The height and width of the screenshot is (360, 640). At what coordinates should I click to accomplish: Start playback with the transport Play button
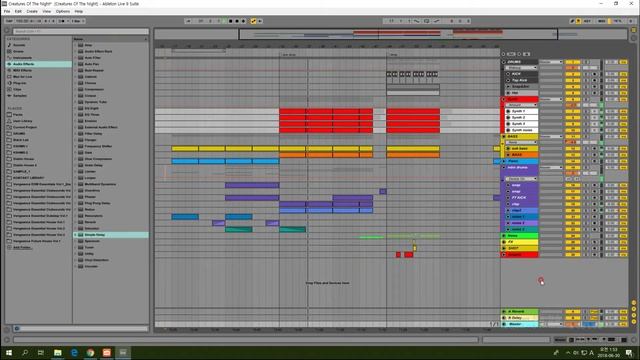(x=224, y=21)
